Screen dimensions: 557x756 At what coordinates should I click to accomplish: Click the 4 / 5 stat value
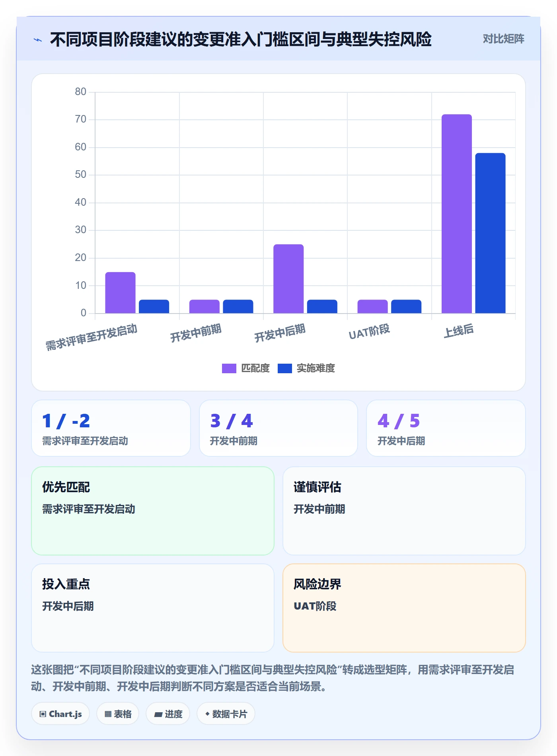(x=399, y=421)
